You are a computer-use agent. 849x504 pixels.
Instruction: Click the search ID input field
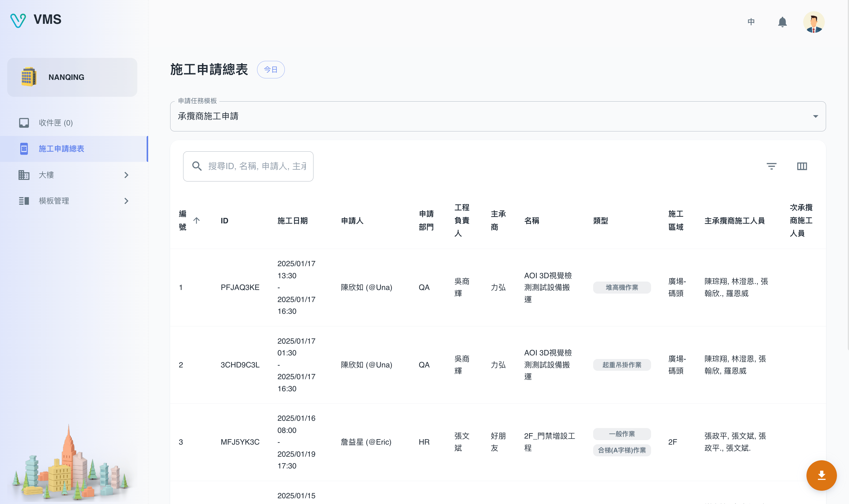click(x=257, y=166)
